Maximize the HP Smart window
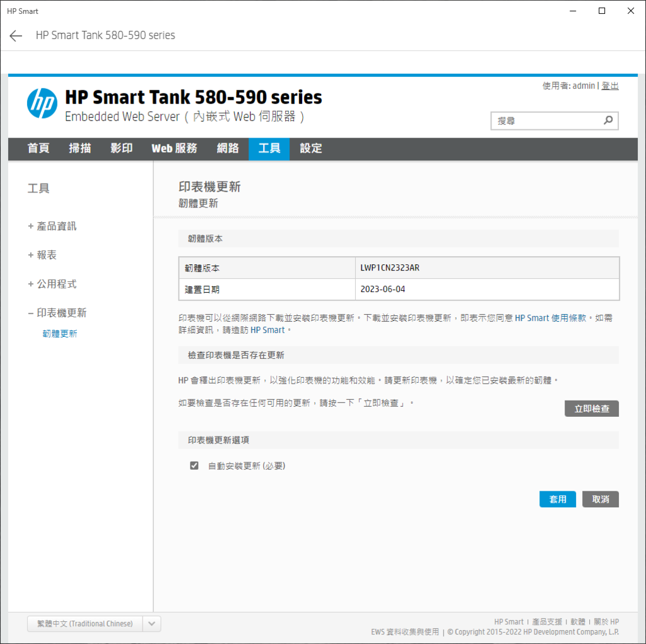The height and width of the screenshot is (644, 646). tap(602, 11)
